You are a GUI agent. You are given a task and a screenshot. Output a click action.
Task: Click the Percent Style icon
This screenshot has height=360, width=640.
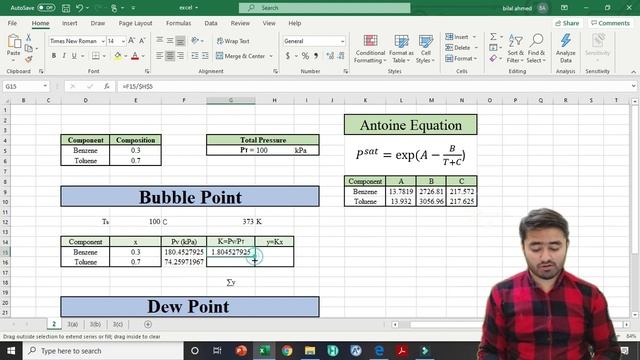coord(305,56)
